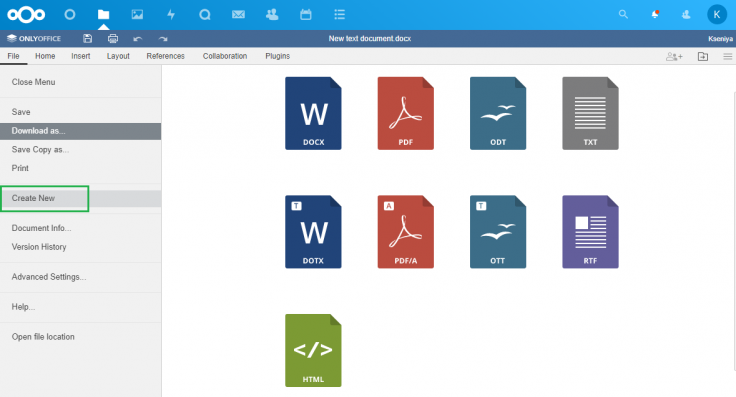Open the Nextcloud Mail envelope icon
This screenshot has height=397, width=736.
238,15
